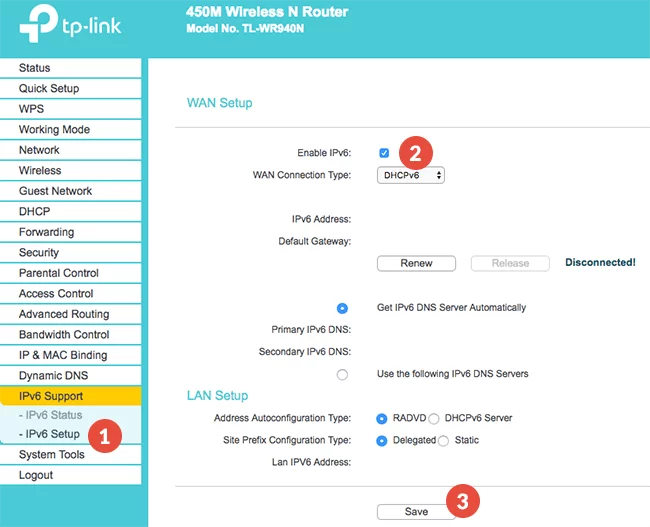Click the Secondary IPv6 DNS label

coord(305,352)
